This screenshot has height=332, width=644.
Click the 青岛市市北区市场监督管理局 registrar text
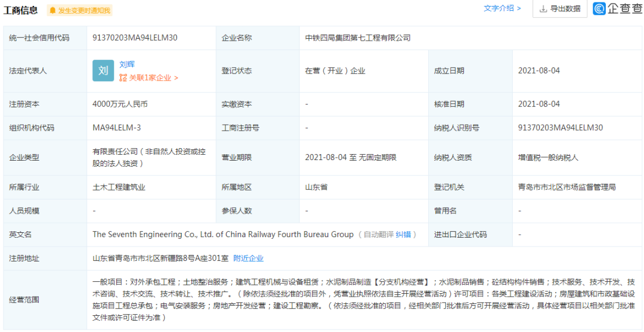(567, 187)
